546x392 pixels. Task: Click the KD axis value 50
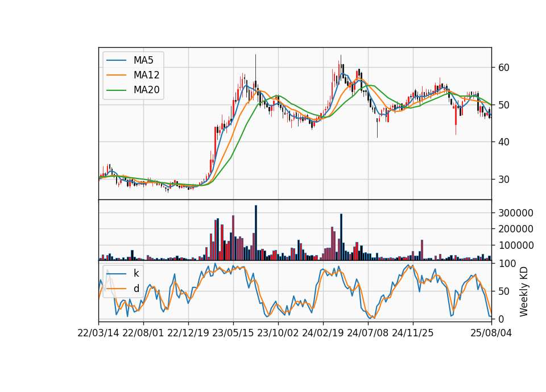pyautogui.click(x=504, y=291)
